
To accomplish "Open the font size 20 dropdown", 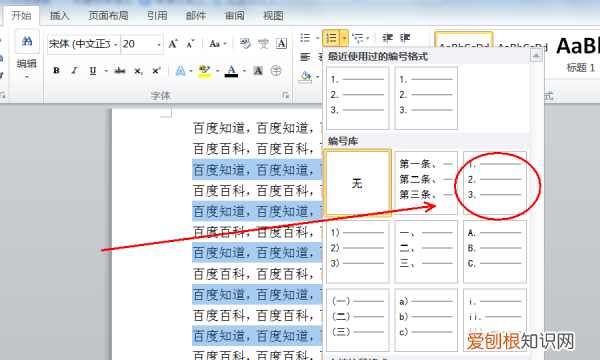I will (159, 45).
